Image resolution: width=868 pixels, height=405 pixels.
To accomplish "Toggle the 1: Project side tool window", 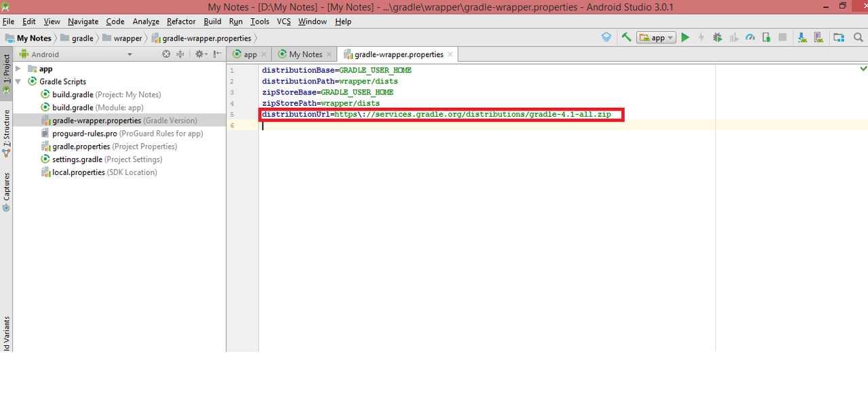I will tap(6, 73).
